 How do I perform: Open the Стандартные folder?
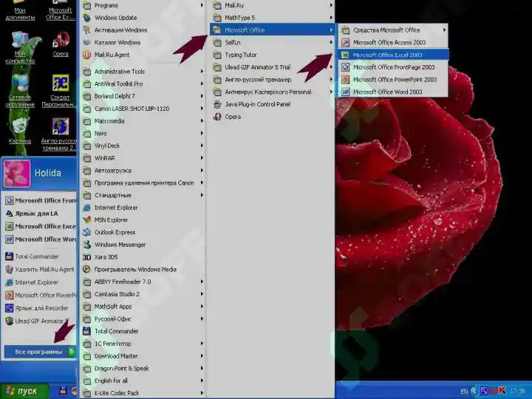point(143,195)
